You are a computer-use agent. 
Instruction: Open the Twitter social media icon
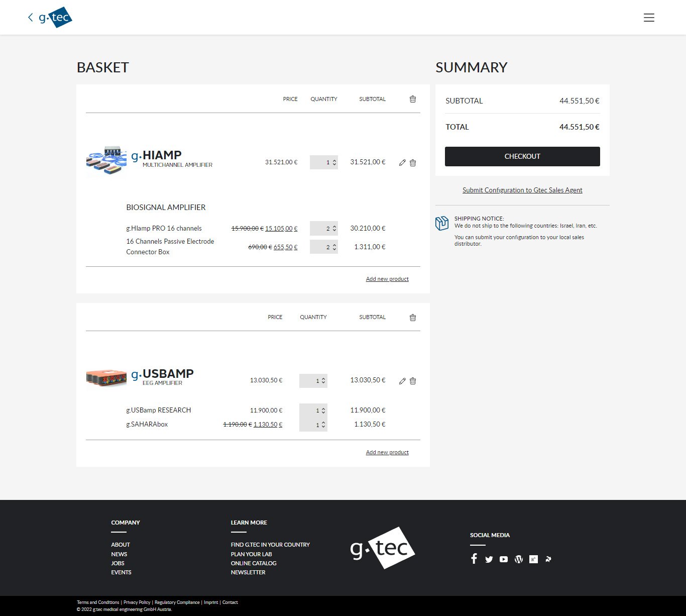click(489, 559)
